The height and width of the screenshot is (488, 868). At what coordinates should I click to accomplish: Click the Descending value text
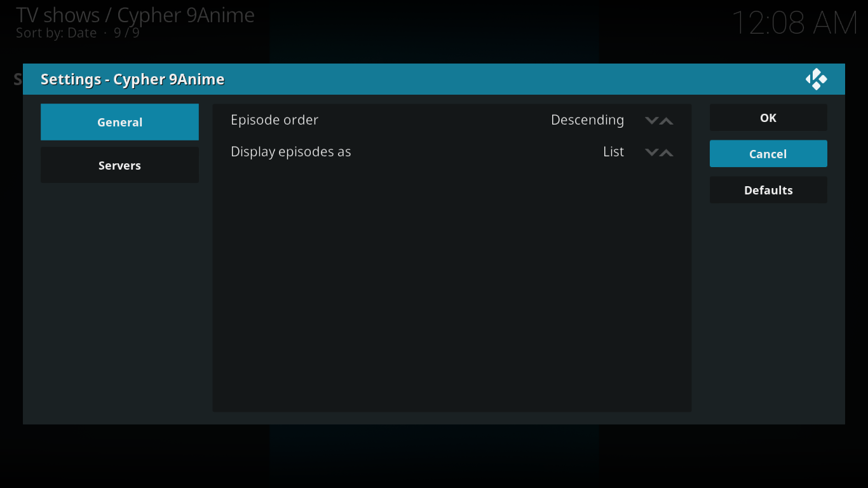pyautogui.click(x=587, y=120)
